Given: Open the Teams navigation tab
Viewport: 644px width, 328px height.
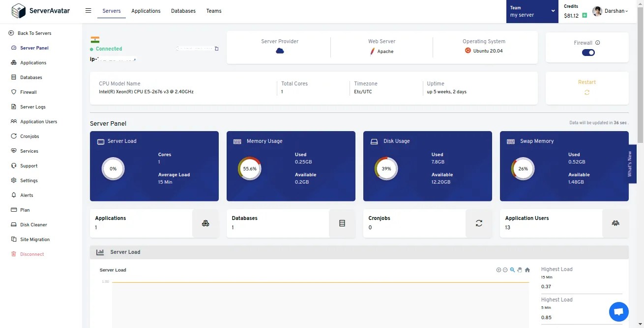Looking at the screenshot, I should [213, 11].
